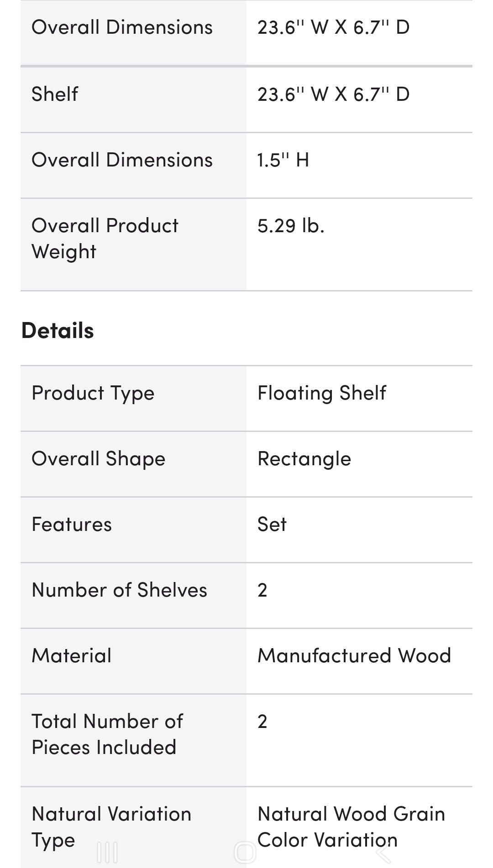493x868 pixels.
Task: Click the 5.29 lb. weight value
Action: (x=291, y=226)
